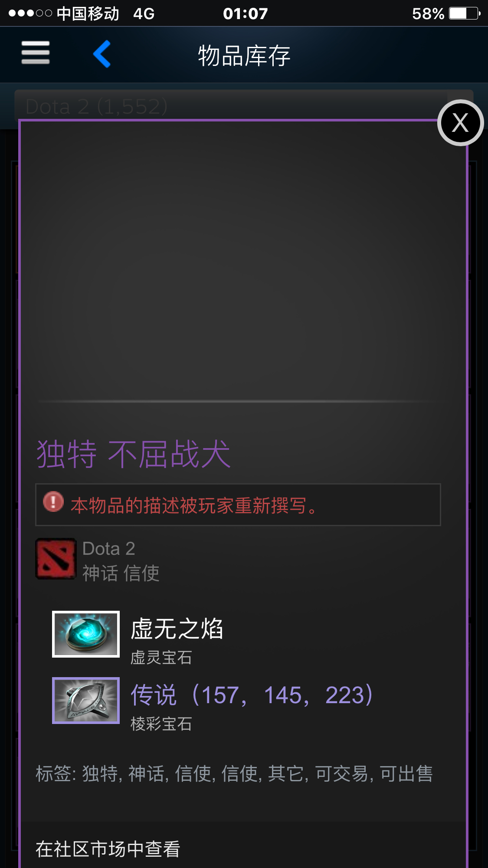The image size is (488, 868).
Task: Open 在社区市场中查看 link
Action: pos(108,849)
